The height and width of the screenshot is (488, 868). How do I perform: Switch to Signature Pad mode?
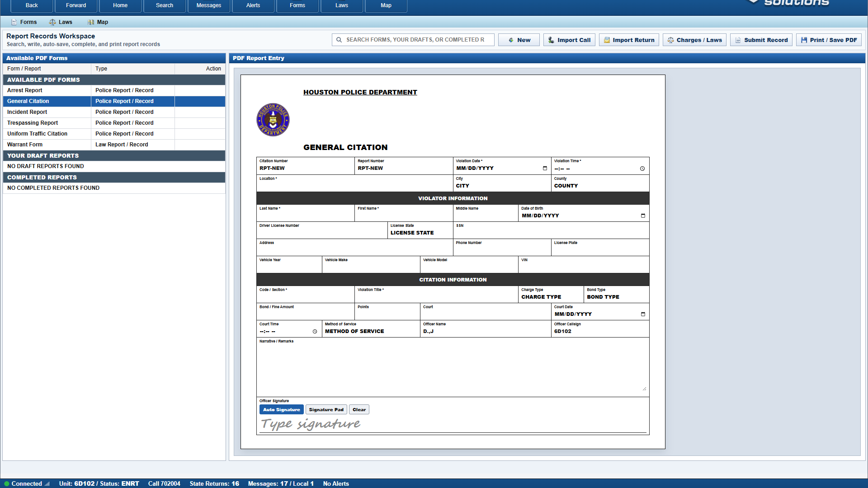[x=326, y=409]
